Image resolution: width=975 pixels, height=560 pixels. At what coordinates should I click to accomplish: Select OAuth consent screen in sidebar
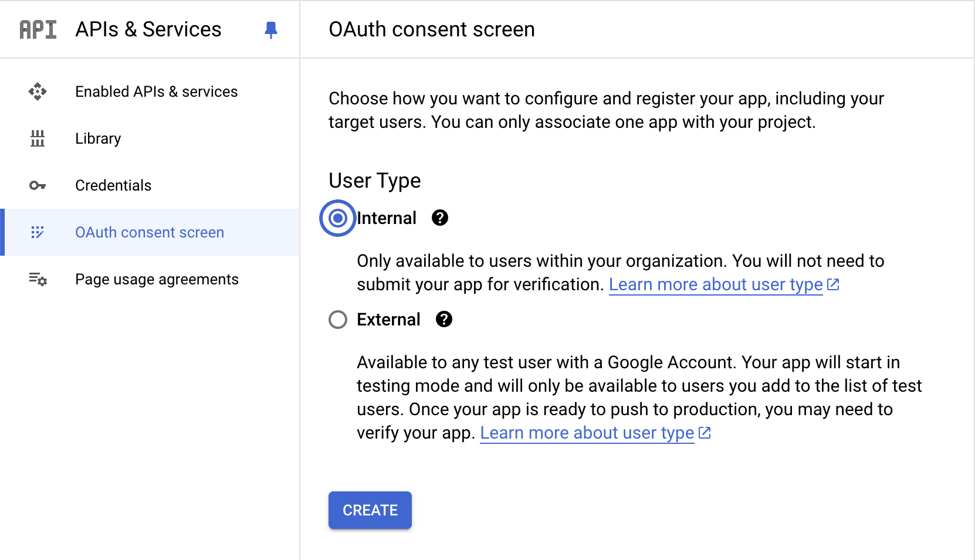point(150,232)
